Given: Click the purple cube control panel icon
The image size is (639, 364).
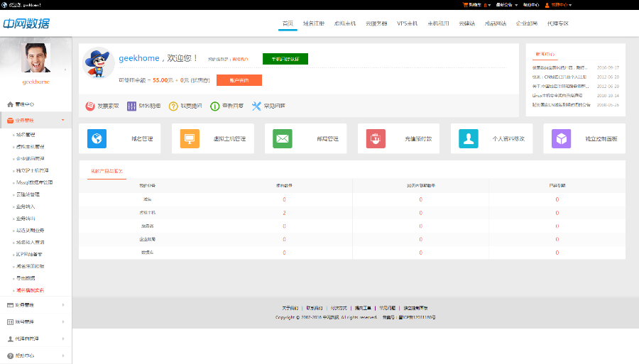Looking at the screenshot, I should pos(562,138).
